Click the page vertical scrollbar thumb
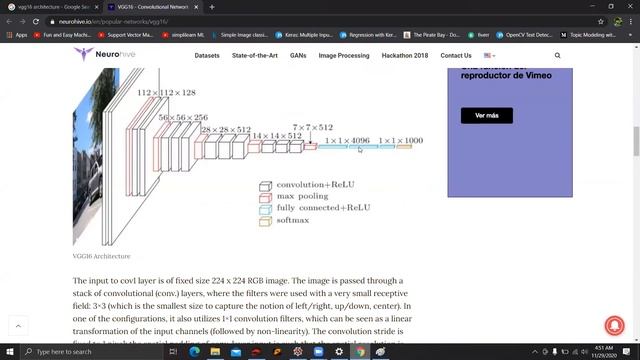Image resolution: width=640 pixels, height=360 pixels. click(636, 141)
